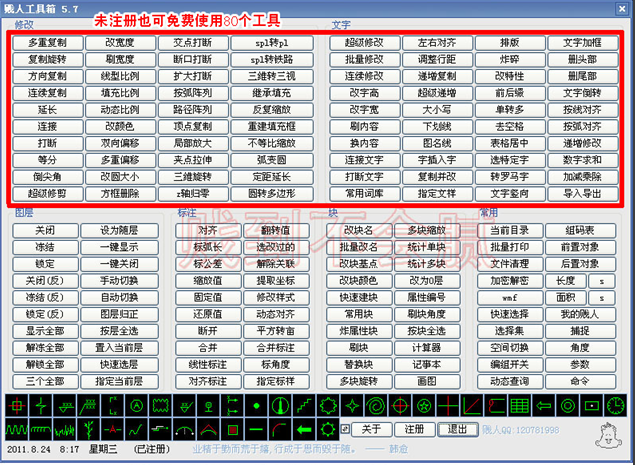This screenshot has width=635, height=465.
Task: Click the 圆转多边形 button
Action: pos(272,194)
